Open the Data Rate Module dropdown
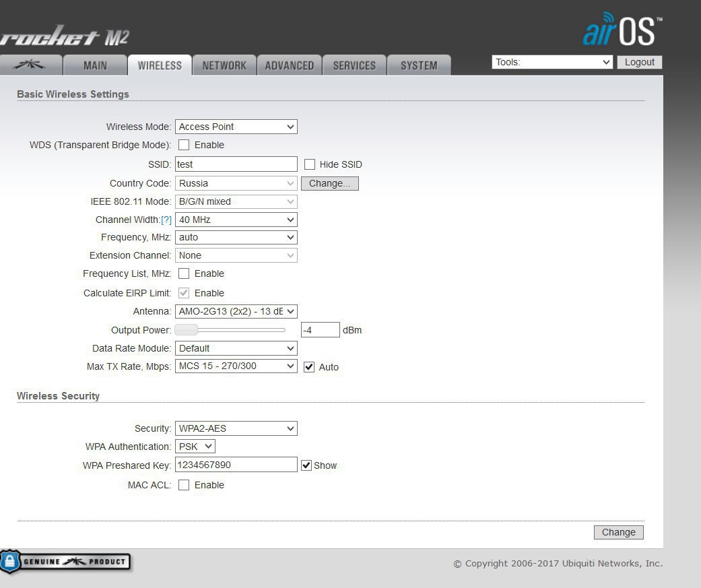 click(236, 348)
